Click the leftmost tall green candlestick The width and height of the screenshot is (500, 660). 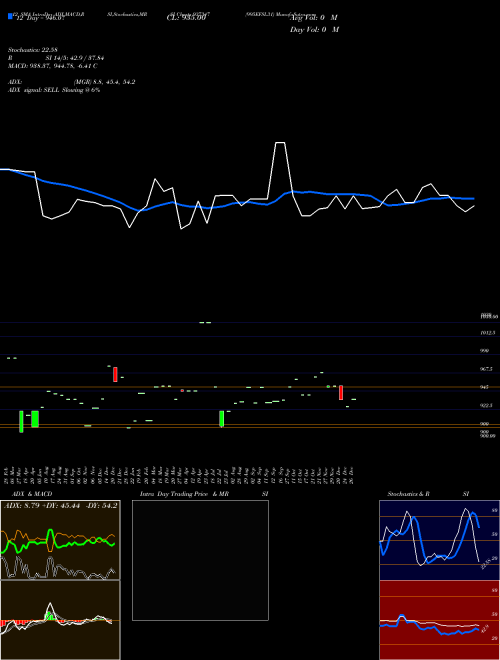(21, 421)
